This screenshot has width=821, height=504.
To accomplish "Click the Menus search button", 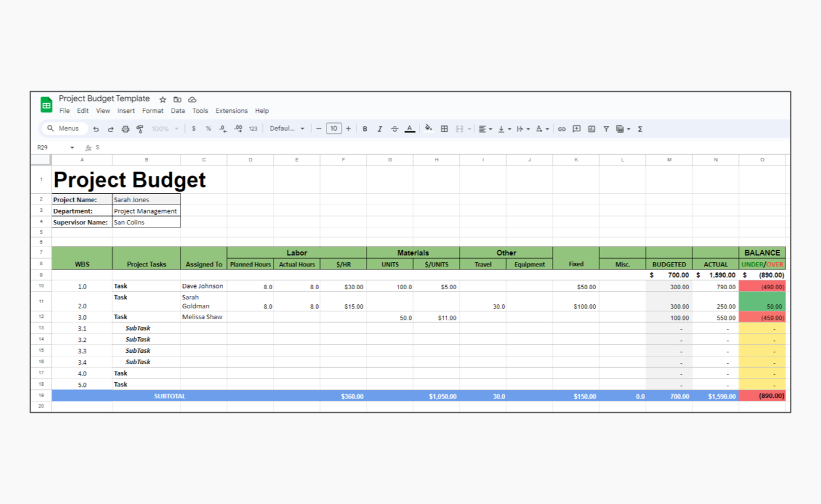I will coord(63,128).
